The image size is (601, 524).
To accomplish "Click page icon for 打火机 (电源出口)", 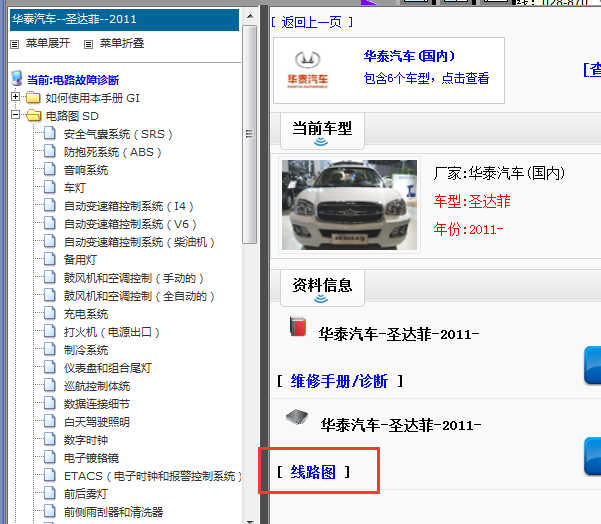I will 49,331.
